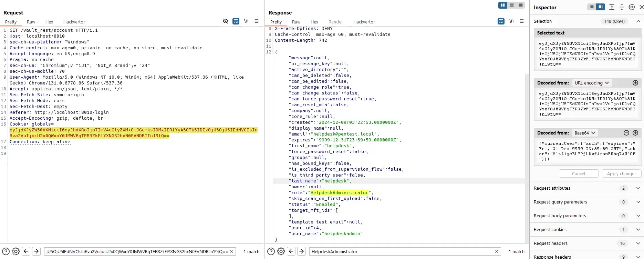Image resolution: width=644 pixels, height=259 pixels.
Task: Click the "user_name":"helpdeskadmin" line
Action: tap(326, 234)
